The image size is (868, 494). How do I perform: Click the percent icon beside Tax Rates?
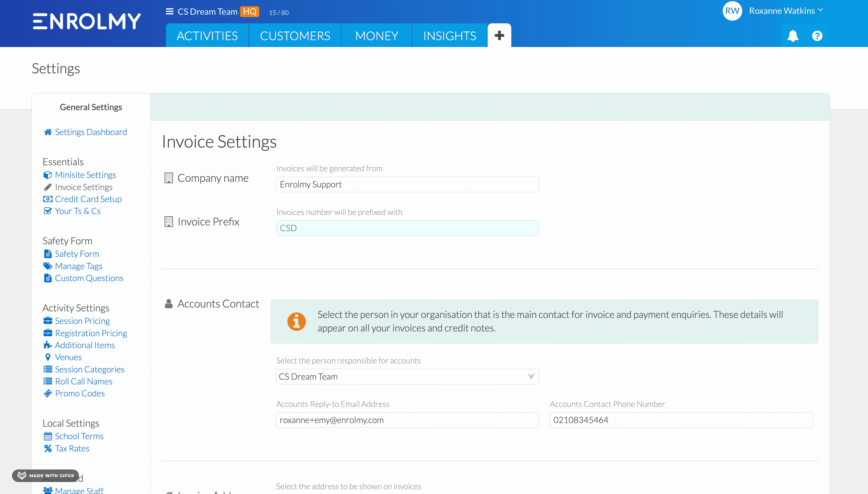pos(48,448)
